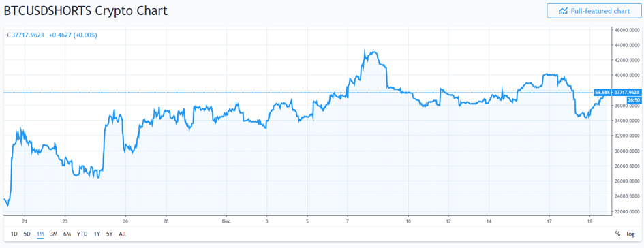Click the 22000.0000 price axis label

click(x=627, y=211)
